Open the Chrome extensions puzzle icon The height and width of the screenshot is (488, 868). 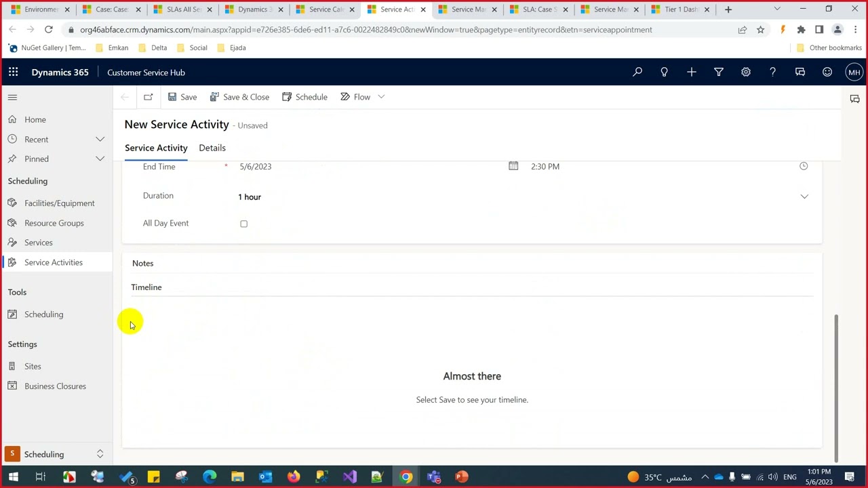pyautogui.click(x=801, y=30)
